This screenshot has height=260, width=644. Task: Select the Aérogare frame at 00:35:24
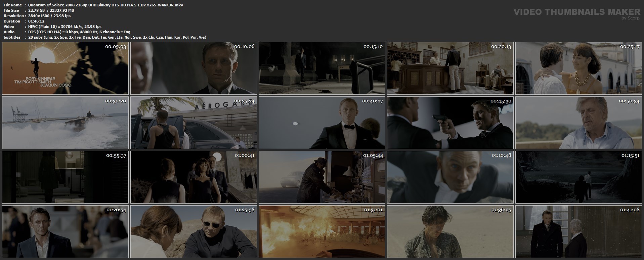coord(194,123)
